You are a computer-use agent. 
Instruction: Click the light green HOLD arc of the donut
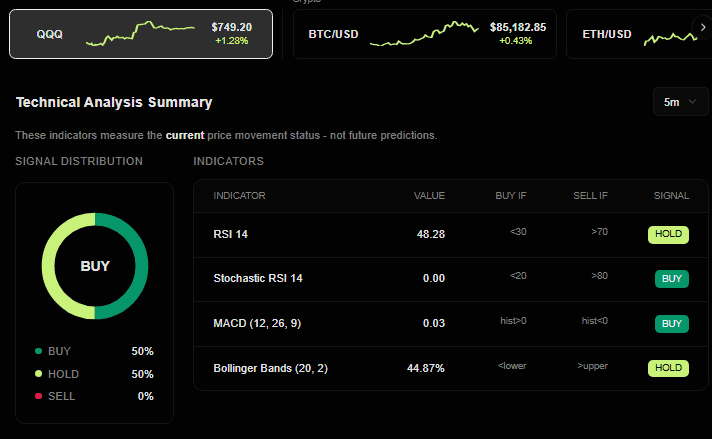pos(48,266)
